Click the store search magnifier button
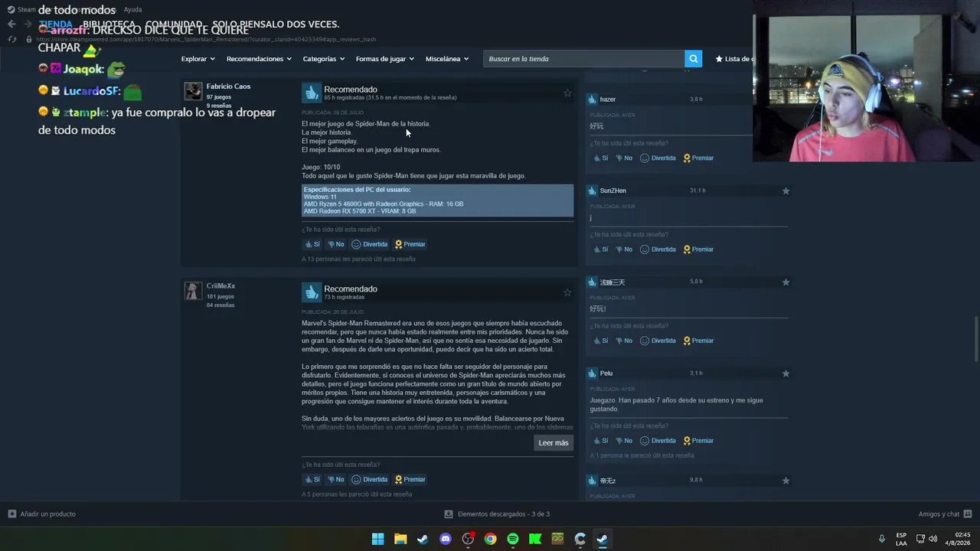Image resolution: width=980 pixels, height=551 pixels. point(693,59)
